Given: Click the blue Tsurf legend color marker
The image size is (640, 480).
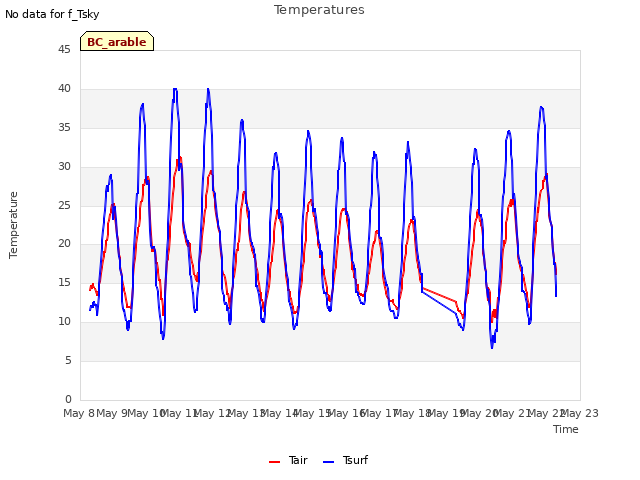Looking at the screenshot, I should [328, 462].
